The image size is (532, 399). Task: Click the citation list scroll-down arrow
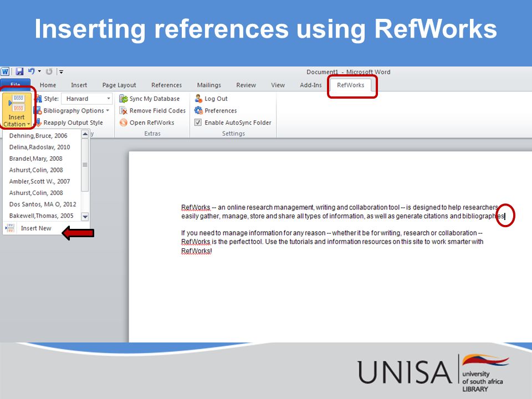[x=85, y=217]
